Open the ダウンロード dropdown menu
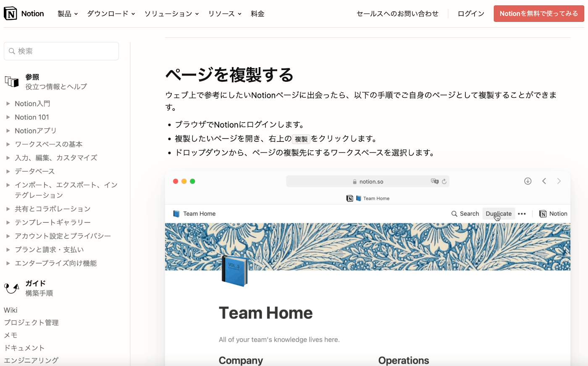Image resolution: width=588 pixels, height=366 pixels. 111,14
